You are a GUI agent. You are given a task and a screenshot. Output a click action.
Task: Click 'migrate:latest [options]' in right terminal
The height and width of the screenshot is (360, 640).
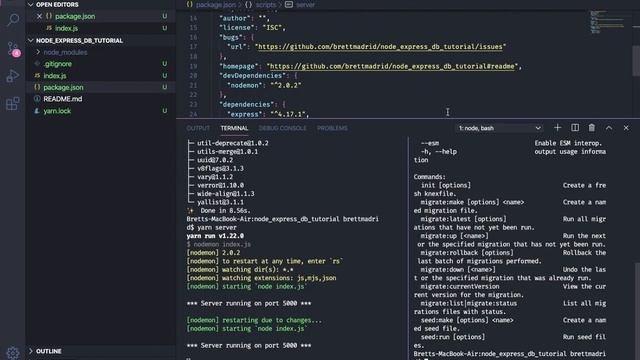click(463, 219)
